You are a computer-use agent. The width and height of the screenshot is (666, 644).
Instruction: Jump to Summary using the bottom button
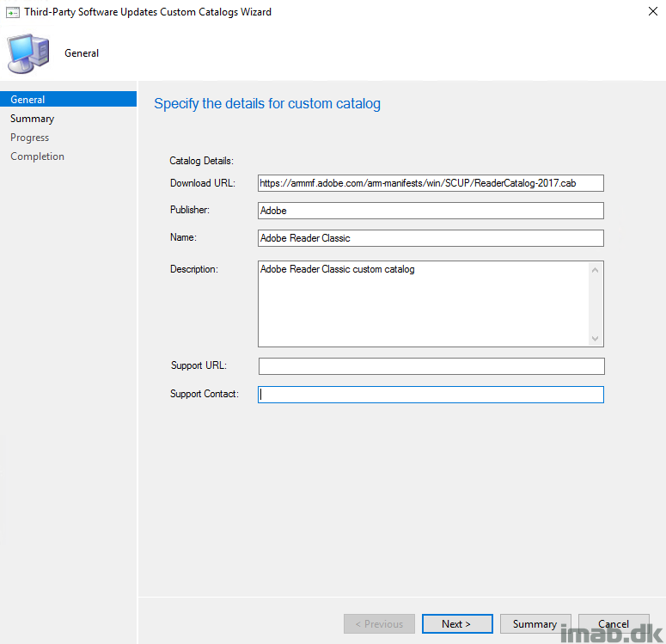pos(535,623)
